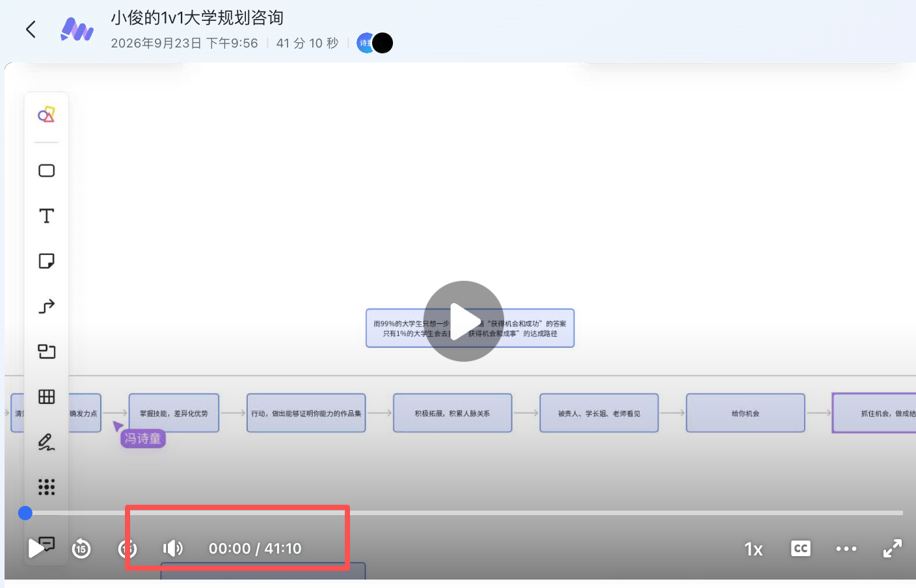The height and width of the screenshot is (588, 916).
Task: Select the pen drawing tool
Action: point(46,442)
